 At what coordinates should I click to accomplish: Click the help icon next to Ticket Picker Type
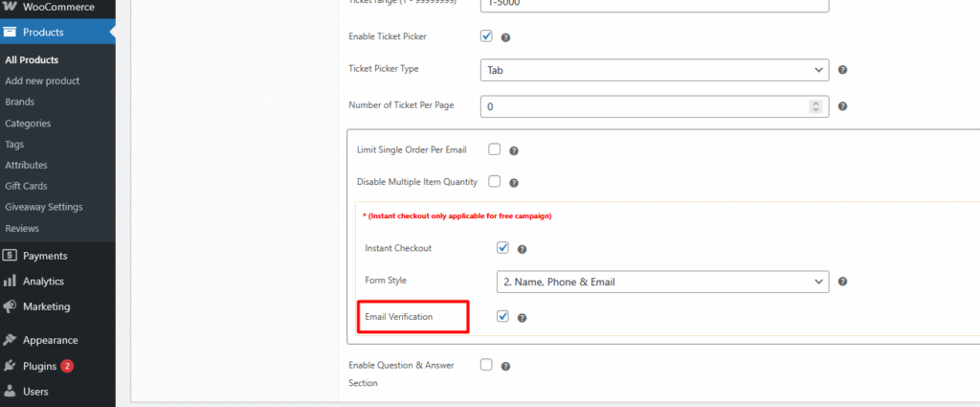843,70
